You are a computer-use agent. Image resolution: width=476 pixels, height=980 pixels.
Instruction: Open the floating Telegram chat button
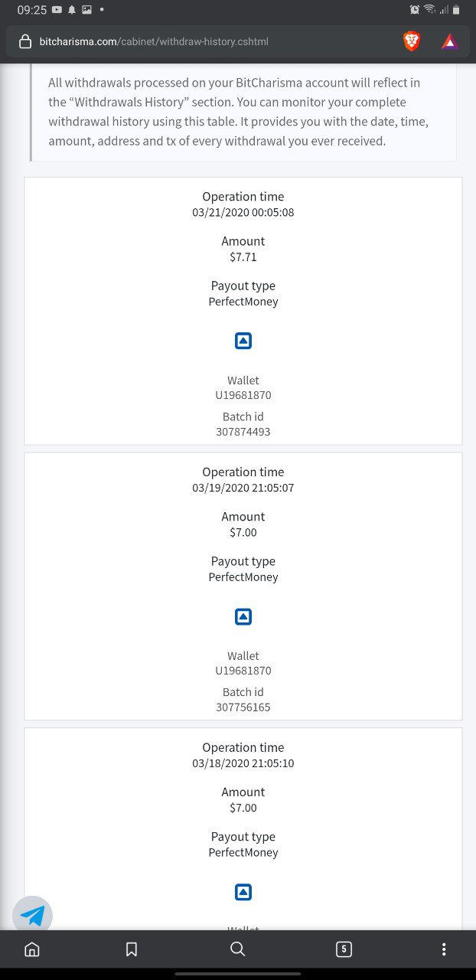click(x=32, y=916)
